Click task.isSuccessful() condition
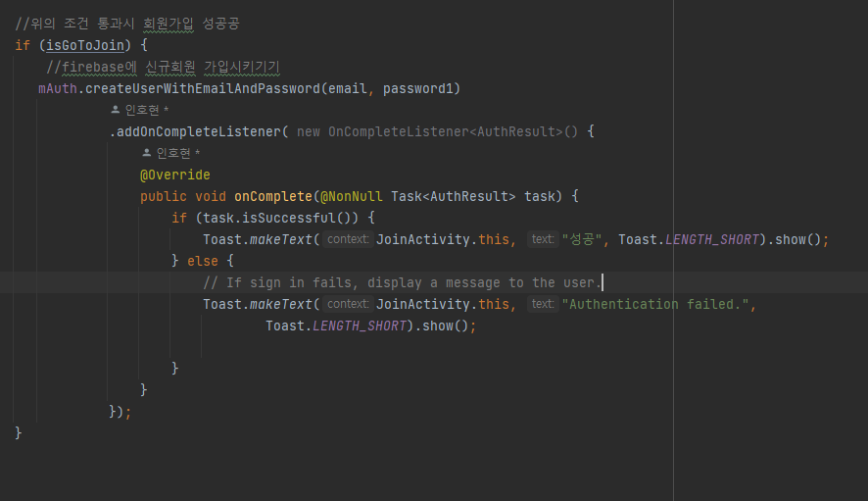Screen dimensions: 868x501 coord(277,218)
